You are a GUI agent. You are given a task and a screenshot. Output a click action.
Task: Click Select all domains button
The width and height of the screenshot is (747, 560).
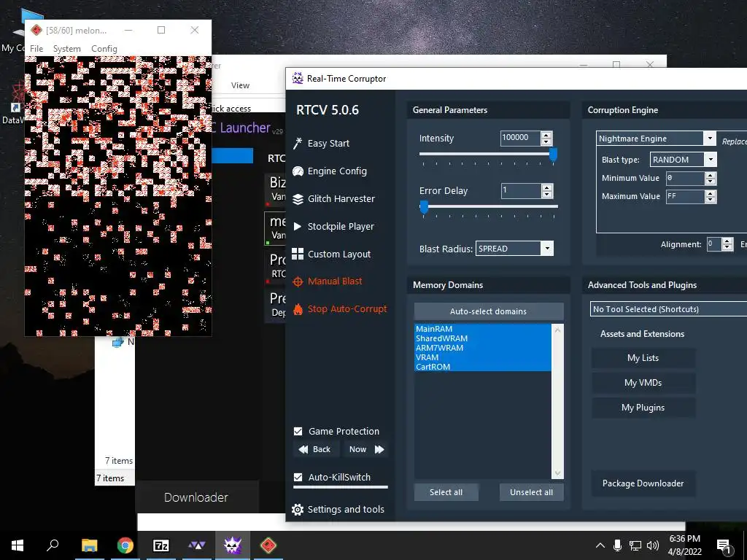tap(446, 492)
